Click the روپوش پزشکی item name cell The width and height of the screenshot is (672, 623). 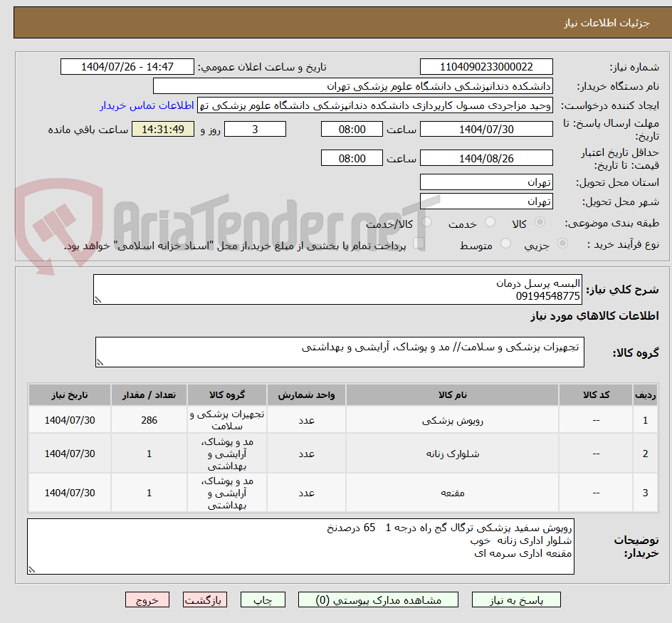point(452,420)
